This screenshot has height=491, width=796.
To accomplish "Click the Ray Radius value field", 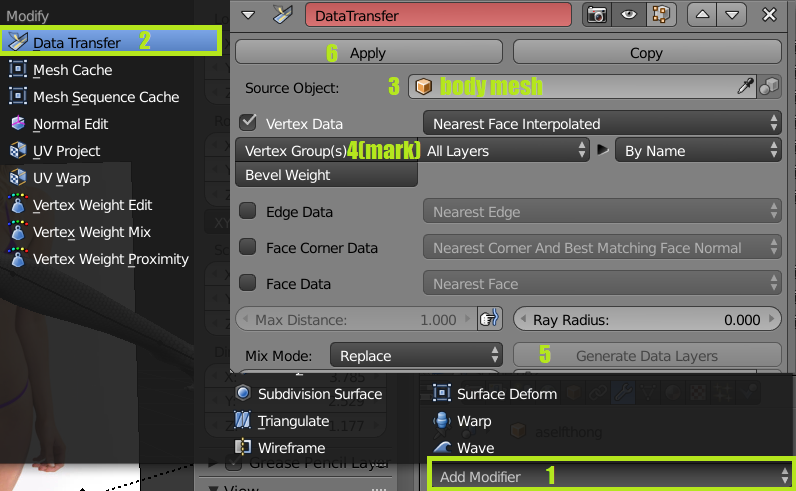I will [647, 319].
